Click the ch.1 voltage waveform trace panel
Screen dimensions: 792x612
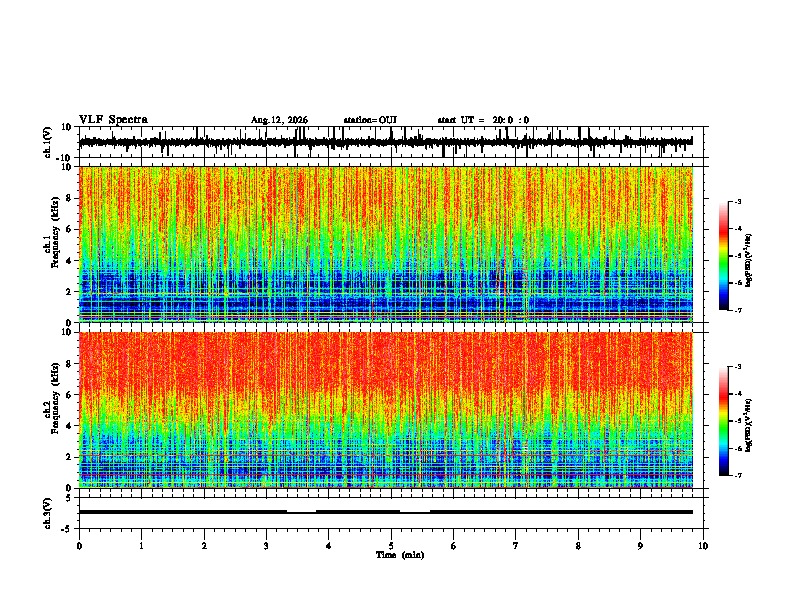(393, 142)
